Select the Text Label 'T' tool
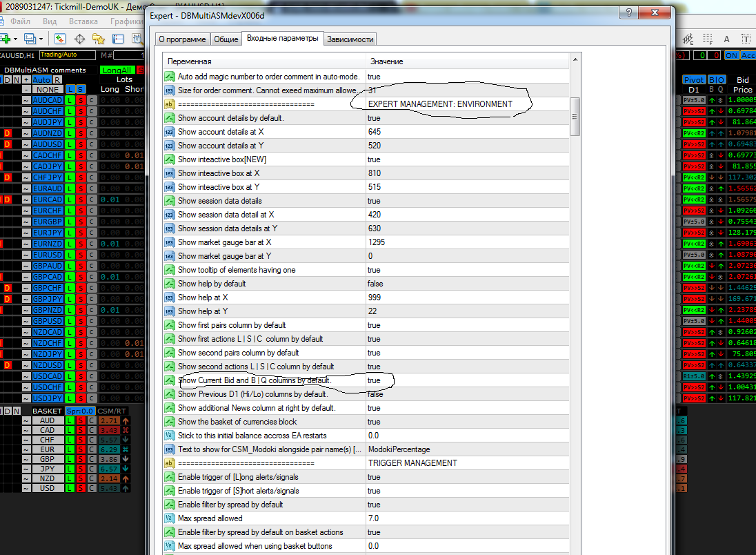Screen dimensions: 756x555 [x=746, y=39]
